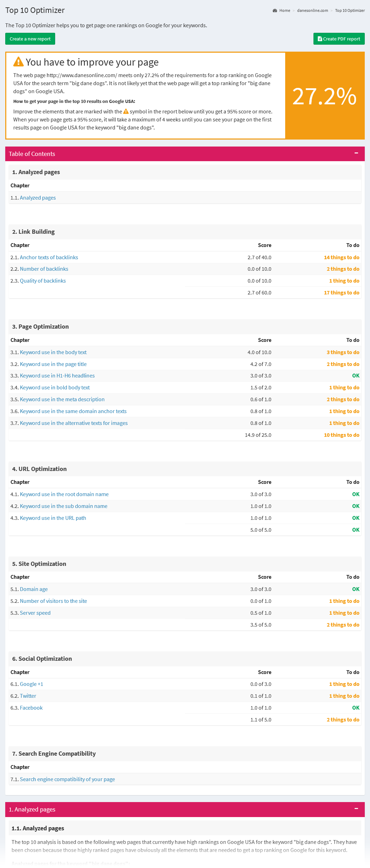
Task: Click 17 things to do total link
Action: (x=341, y=293)
